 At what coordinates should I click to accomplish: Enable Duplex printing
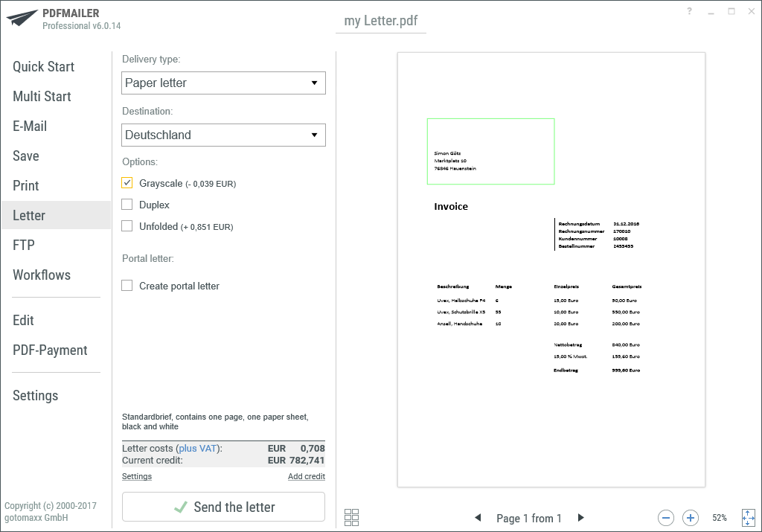[x=127, y=204]
